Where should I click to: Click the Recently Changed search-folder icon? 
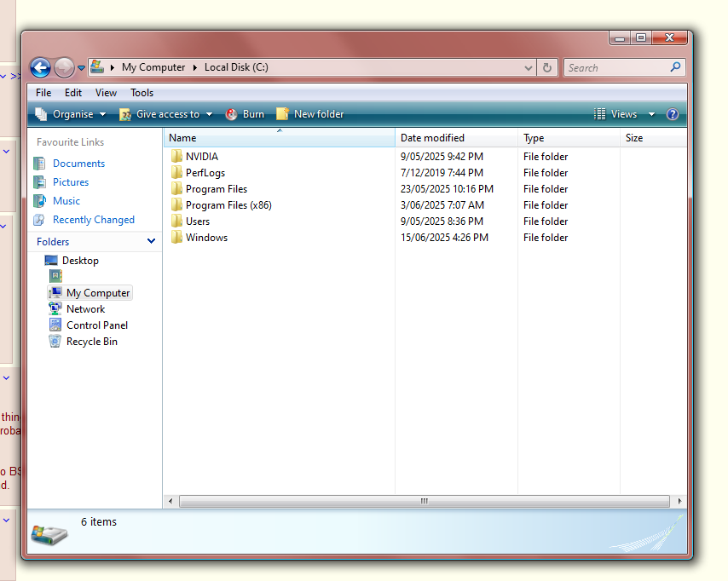[x=39, y=220]
